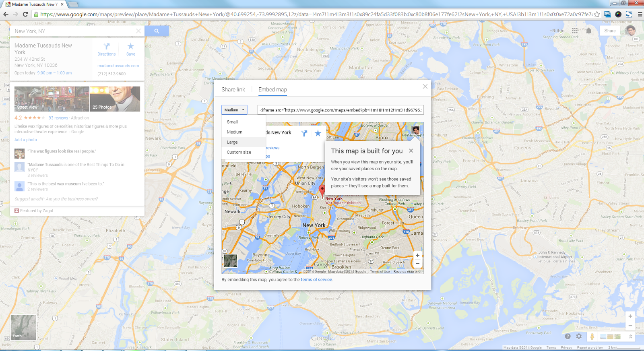Expand the photo explore bar chevron

click(630, 336)
